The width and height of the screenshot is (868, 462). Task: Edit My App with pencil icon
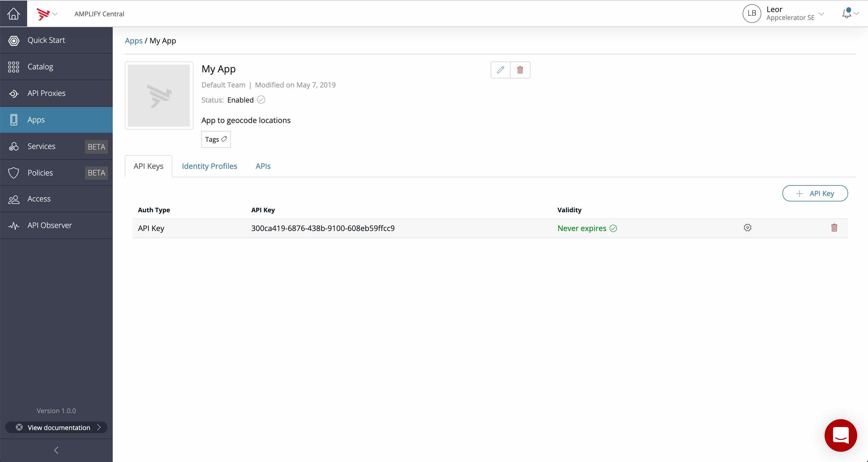tap(500, 70)
